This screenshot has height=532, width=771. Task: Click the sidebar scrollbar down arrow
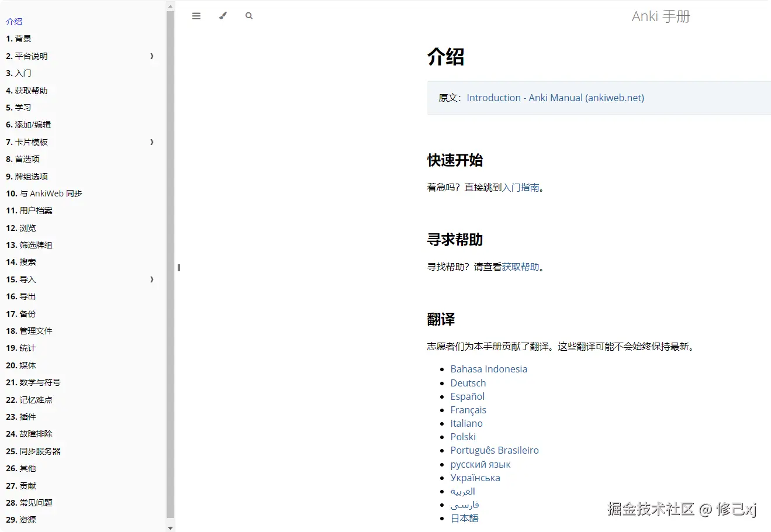[171, 528]
